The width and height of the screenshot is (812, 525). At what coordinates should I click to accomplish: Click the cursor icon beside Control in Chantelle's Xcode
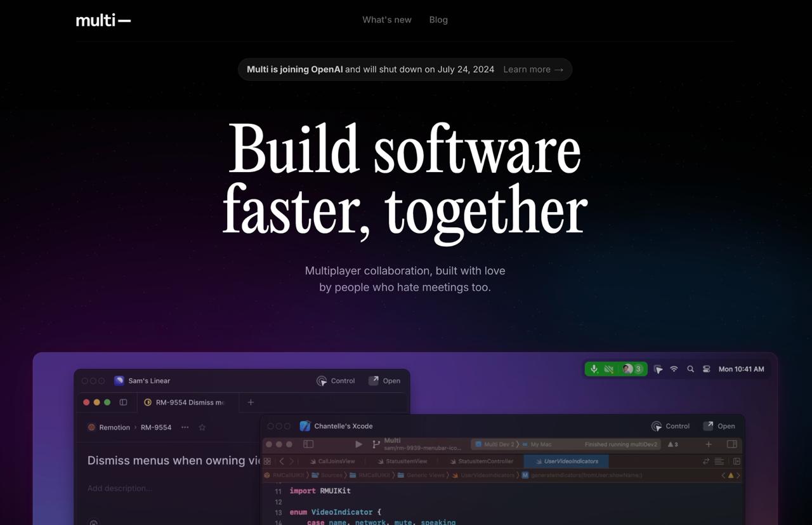pos(657,426)
